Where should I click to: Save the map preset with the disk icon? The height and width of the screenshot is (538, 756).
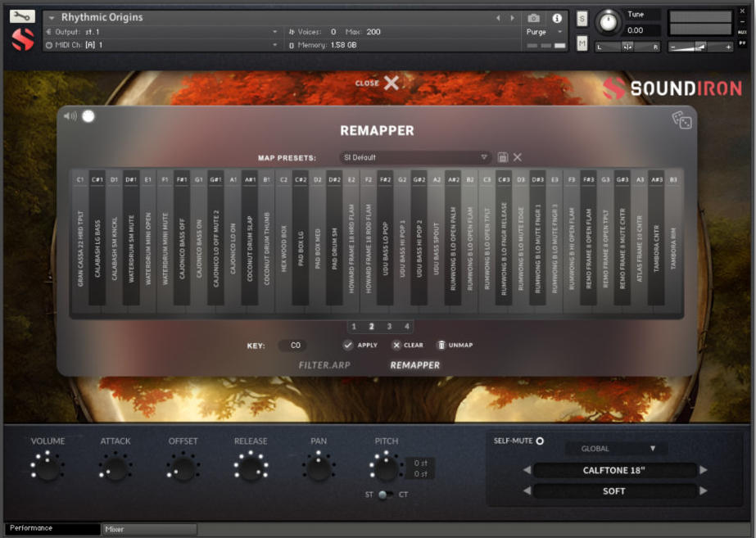coord(502,157)
